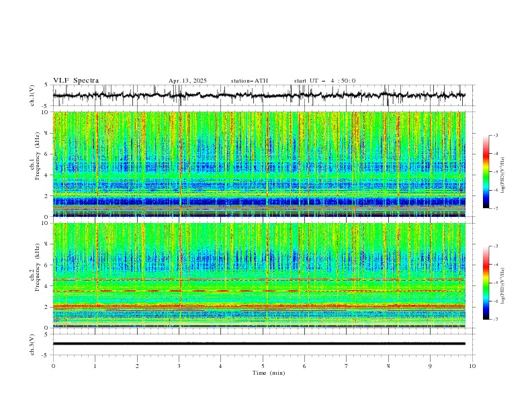Click the ch.2 spectrogram panel
Screen dimensions: 532x411
click(259, 275)
